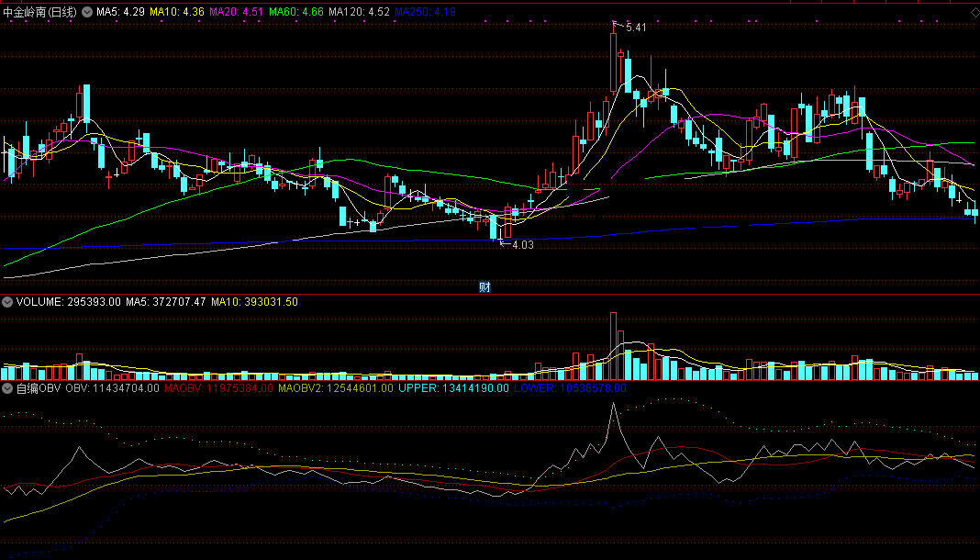
Task: Click the MAOBV: 11975384.00 label
Action: (x=218, y=388)
